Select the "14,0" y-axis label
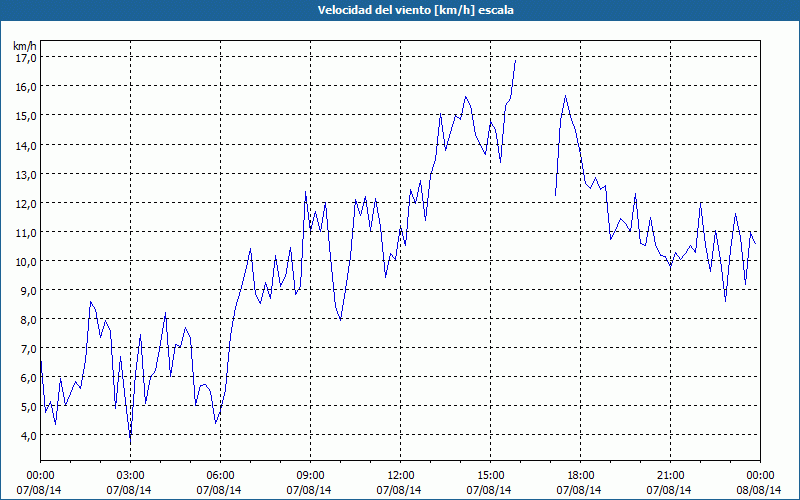 [26, 145]
